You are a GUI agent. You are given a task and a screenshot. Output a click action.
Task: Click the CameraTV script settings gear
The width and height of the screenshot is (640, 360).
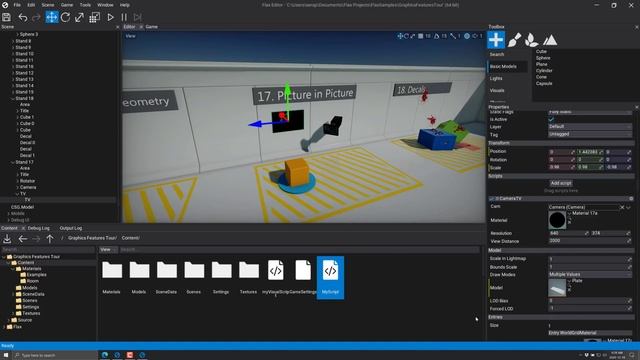[x=631, y=198]
